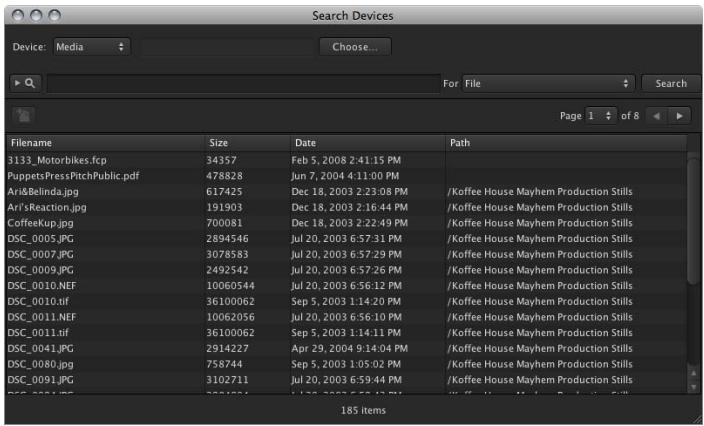The height and width of the screenshot is (426, 704).
Task: Select the DSC_0011.tif file
Action: click(38, 333)
